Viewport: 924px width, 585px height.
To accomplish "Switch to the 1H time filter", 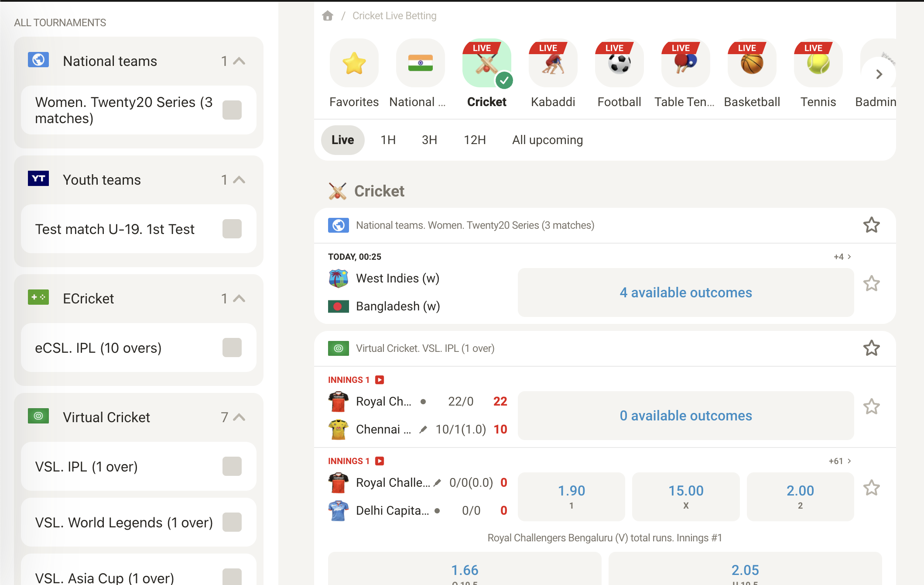I will click(x=388, y=140).
